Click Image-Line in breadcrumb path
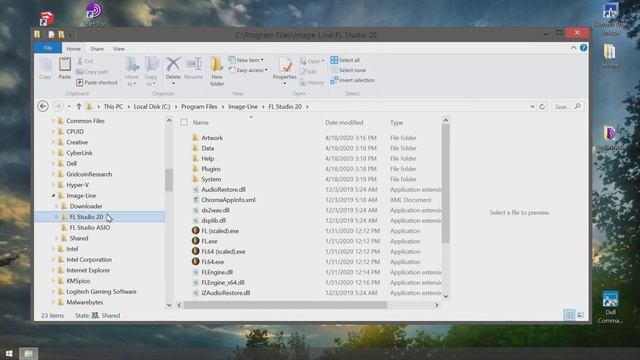Screen dimensions: 640x360 tap(243, 107)
